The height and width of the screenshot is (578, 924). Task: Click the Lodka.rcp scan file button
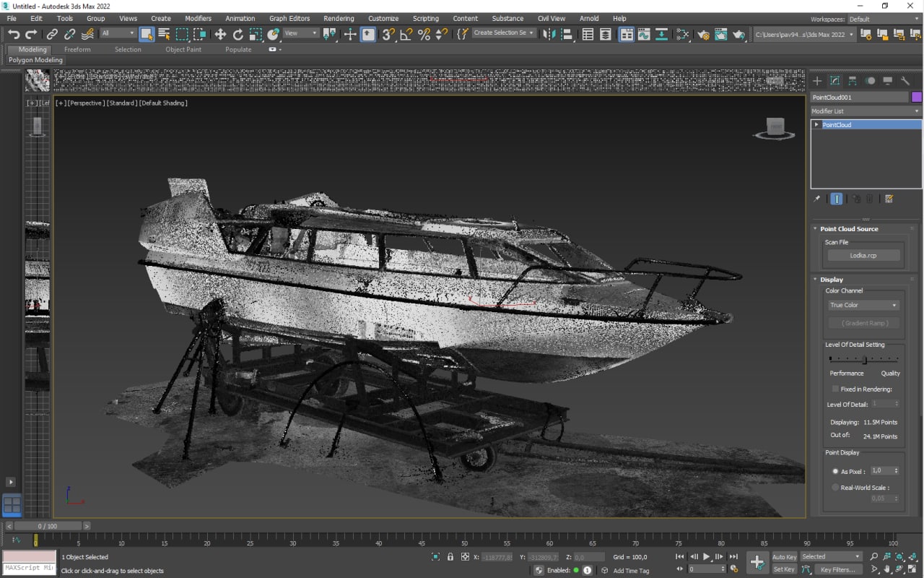pyautogui.click(x=863, y=255)
